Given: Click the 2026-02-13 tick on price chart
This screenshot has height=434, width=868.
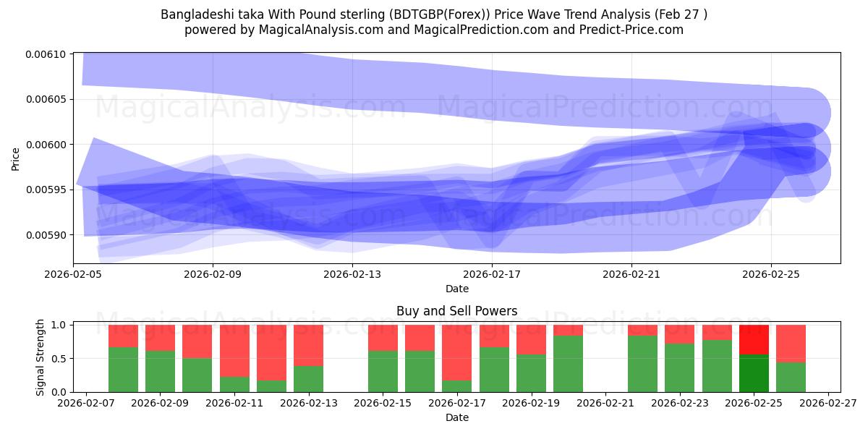Looking at the screenshot, I should tap(352, 274).
